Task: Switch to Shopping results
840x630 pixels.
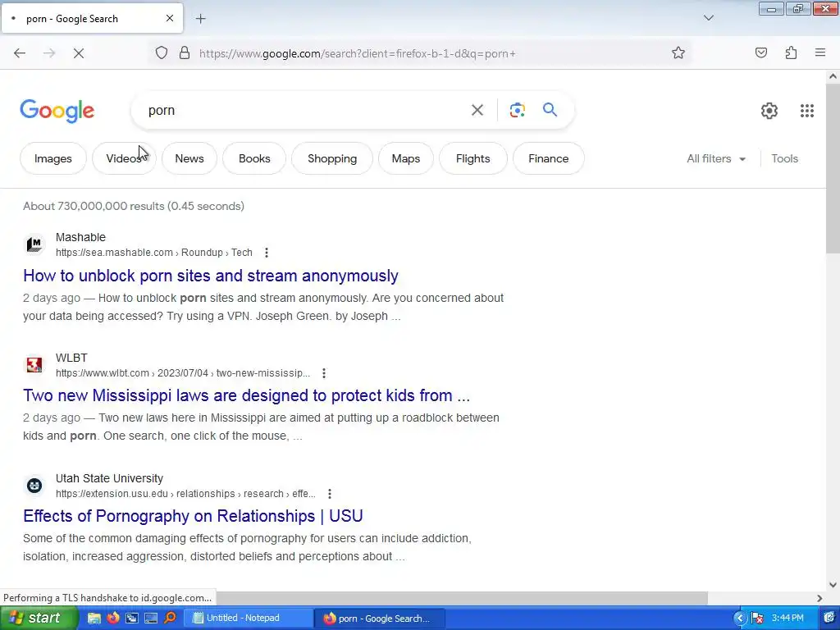Action: [332, 158]
